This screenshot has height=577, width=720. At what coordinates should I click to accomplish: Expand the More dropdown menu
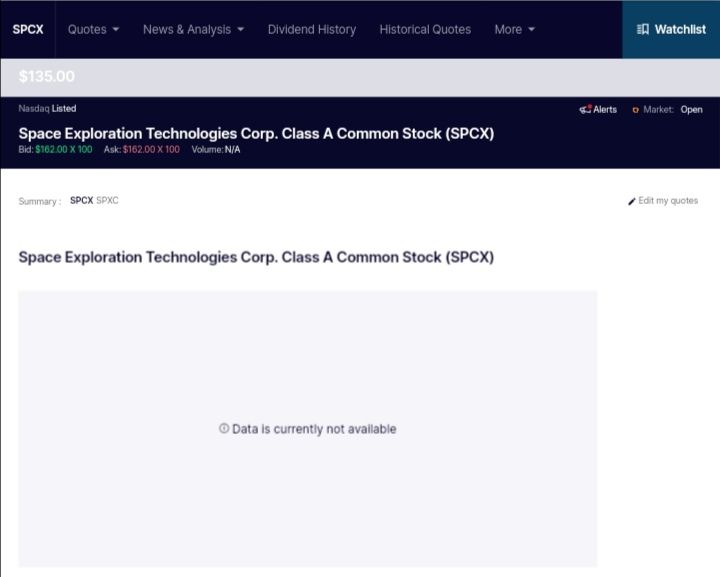click(x=514, y=29)
